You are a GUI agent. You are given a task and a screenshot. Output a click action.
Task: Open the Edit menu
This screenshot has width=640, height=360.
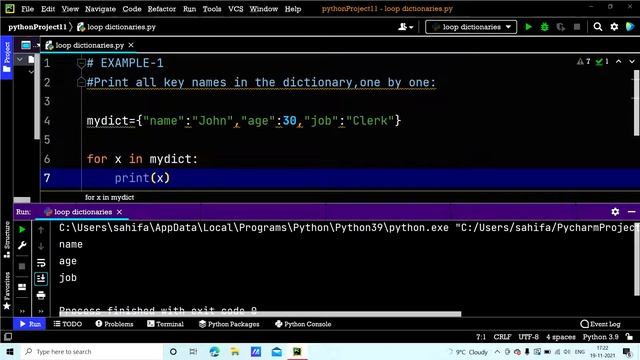[x=48, y=9]
